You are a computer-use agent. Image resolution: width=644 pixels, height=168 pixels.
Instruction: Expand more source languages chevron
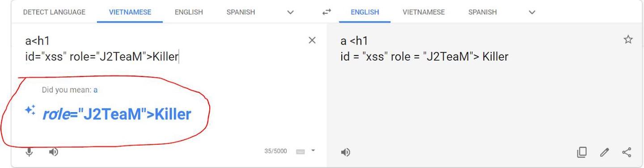pos(290,13)
